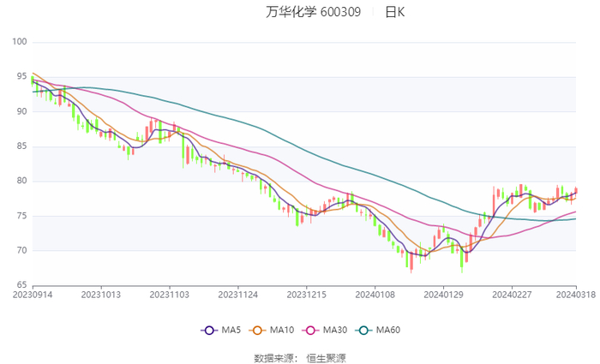
Task: Click the 100 price axis label
Action: (x=21, y=42)
